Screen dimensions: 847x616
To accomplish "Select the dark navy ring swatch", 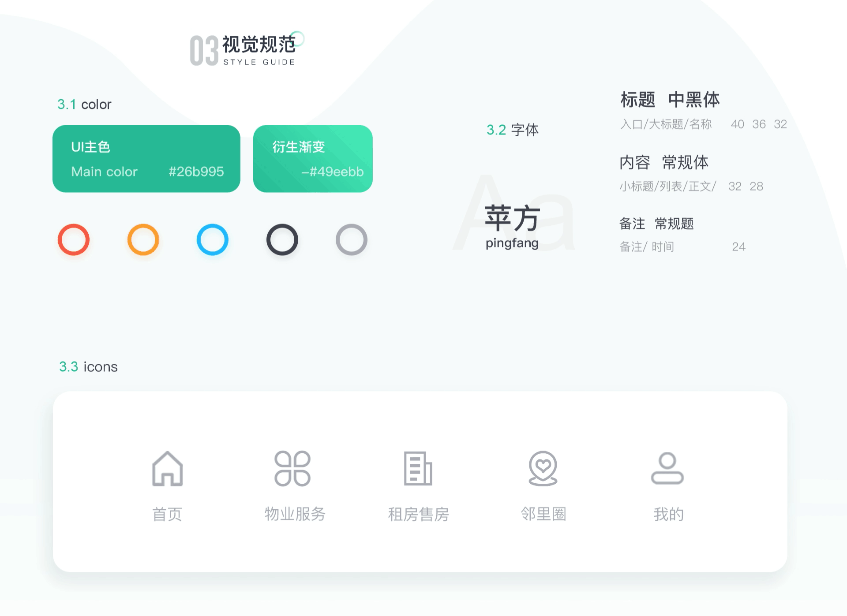I will point(282,240).
